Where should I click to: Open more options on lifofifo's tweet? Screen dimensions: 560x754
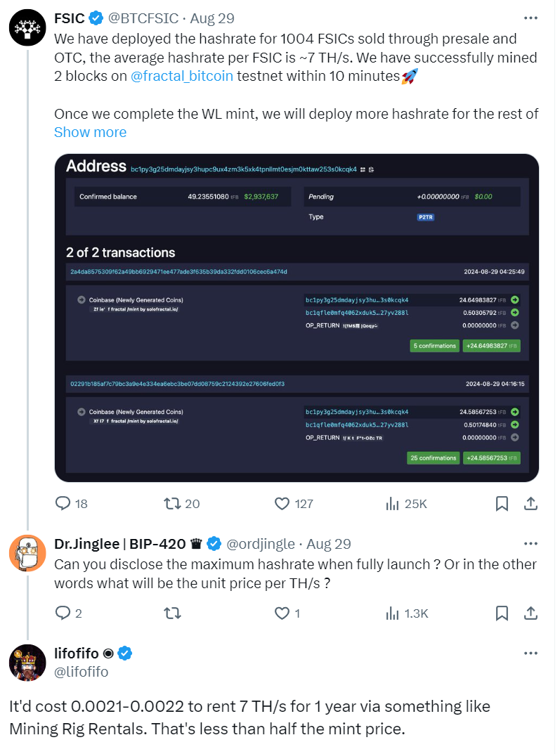[531, 654]
